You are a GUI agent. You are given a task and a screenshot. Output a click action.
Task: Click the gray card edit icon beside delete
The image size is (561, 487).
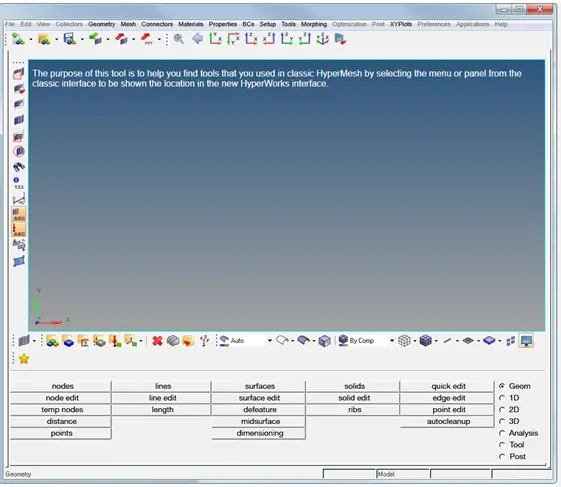click(173, 341)
